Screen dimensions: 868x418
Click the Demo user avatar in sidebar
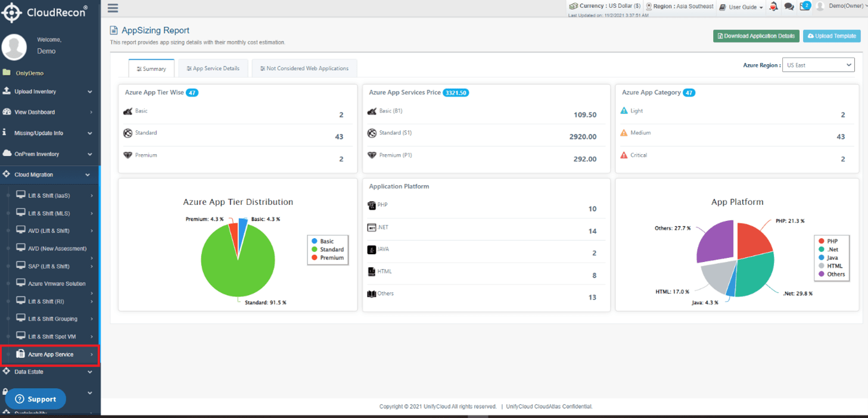14,46
